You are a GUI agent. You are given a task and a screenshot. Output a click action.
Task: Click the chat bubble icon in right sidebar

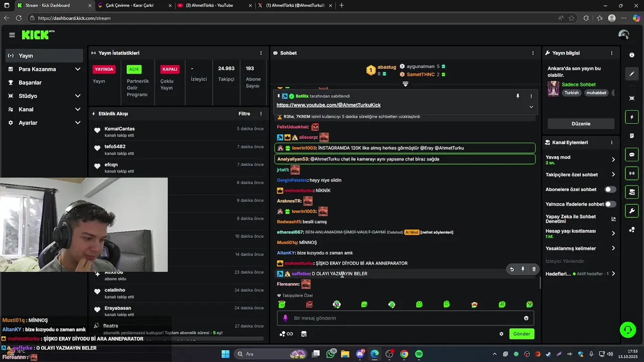pos(632,154)
